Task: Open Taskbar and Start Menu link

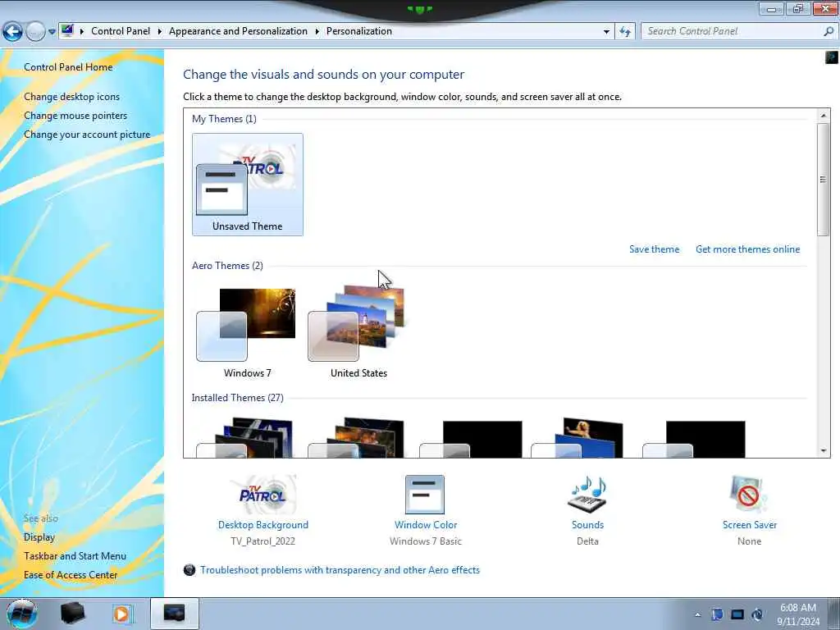Action: 75,556
